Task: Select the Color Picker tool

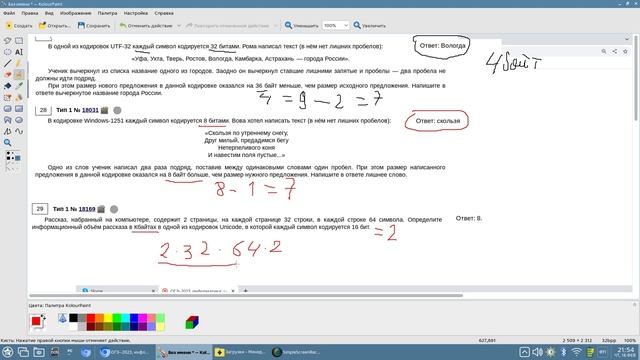Action: (19, 86)
